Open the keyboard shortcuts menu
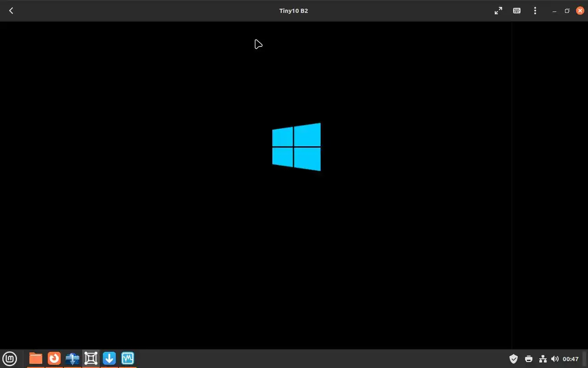The height and width of the screenshot is (368, 588). point(517,11)
